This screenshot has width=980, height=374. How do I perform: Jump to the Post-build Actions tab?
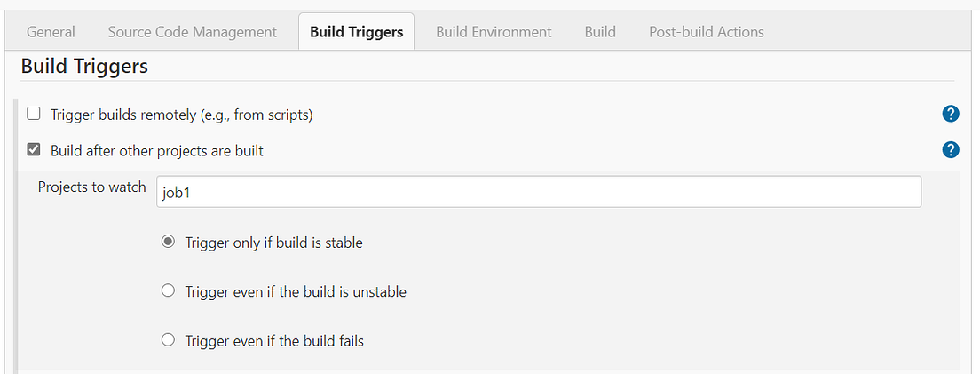pos(707,32)
